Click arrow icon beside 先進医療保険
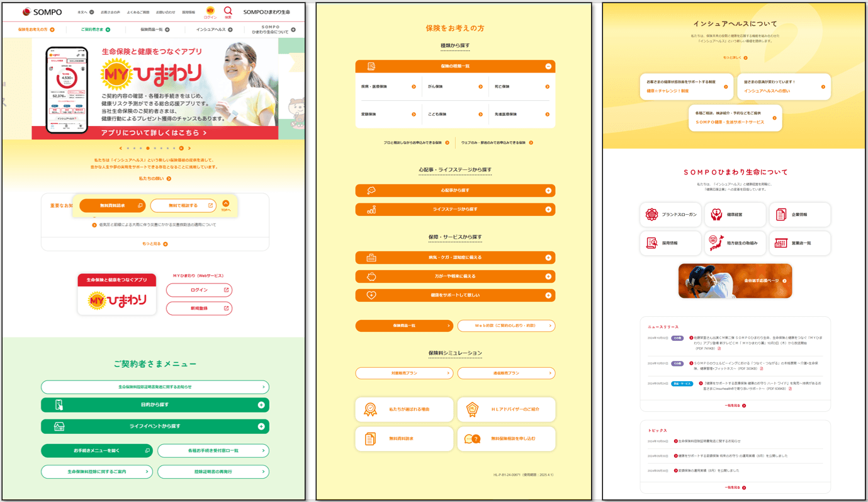868x502 pixels. click(547, 115)
